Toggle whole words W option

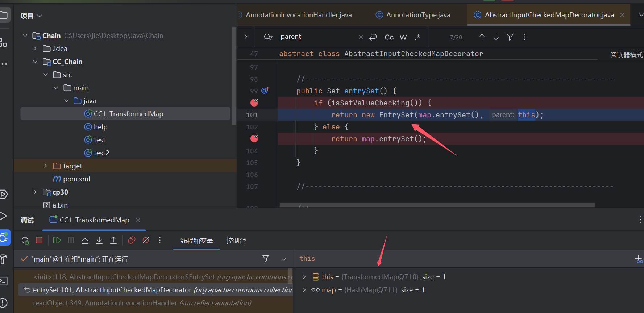403,37
